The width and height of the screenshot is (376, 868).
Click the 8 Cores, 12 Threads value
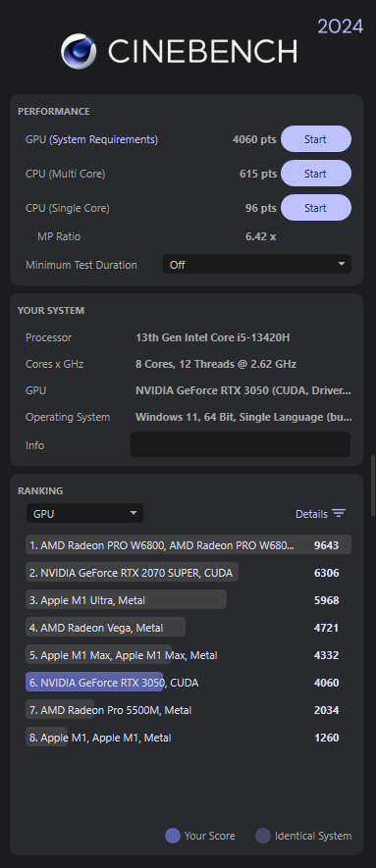[x=216, y=364]
